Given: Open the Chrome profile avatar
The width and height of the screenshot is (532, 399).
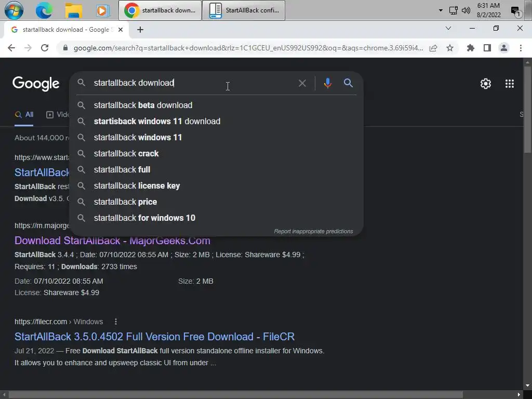Looking at the screenshot, I should tap(504, 48).
